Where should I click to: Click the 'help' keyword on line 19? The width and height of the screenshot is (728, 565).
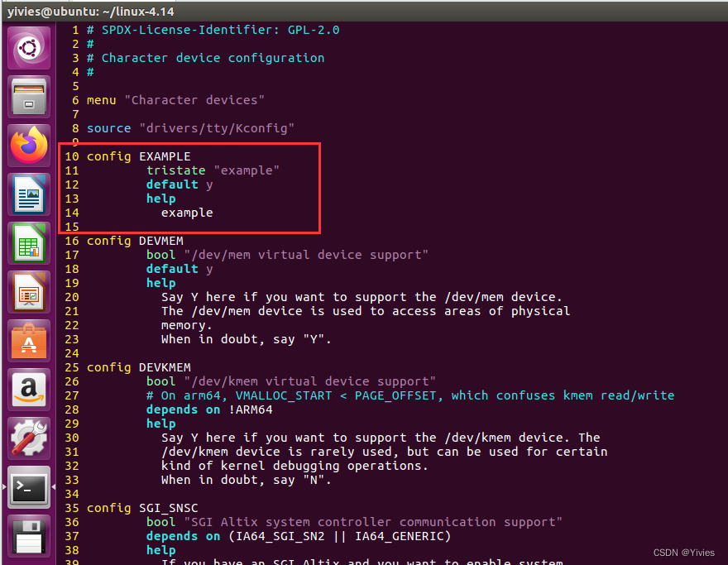(161, 283)
